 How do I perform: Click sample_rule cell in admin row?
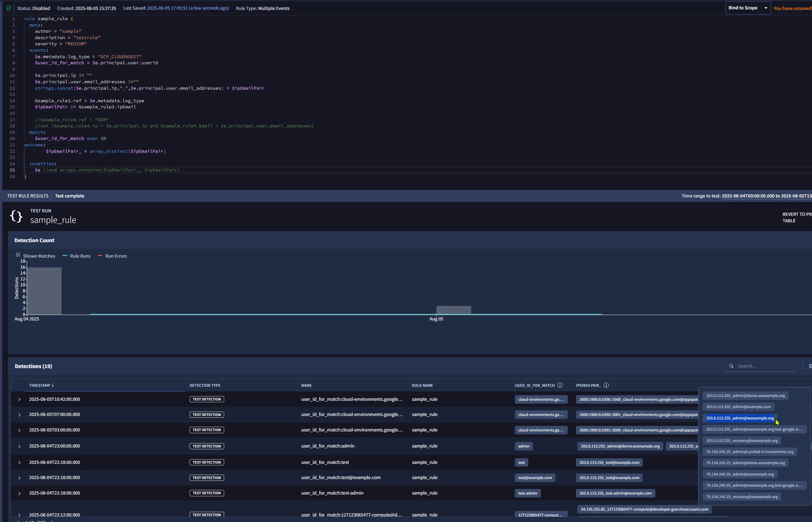(x=425, y=446)
